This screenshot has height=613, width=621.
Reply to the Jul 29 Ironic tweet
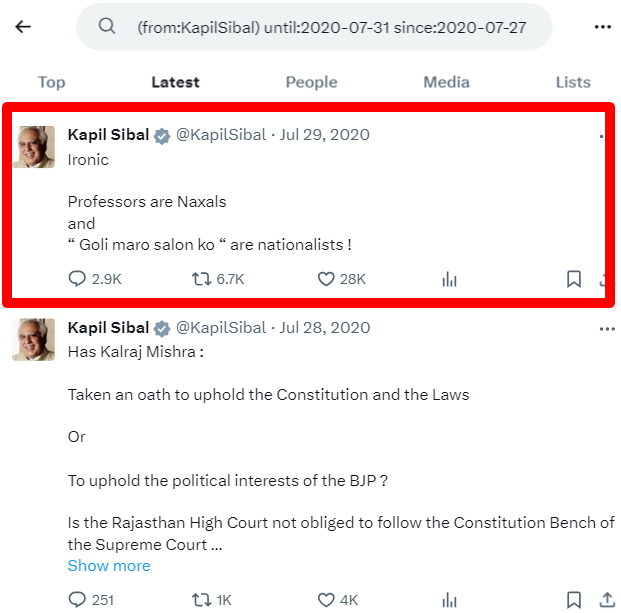coord(77,279)
